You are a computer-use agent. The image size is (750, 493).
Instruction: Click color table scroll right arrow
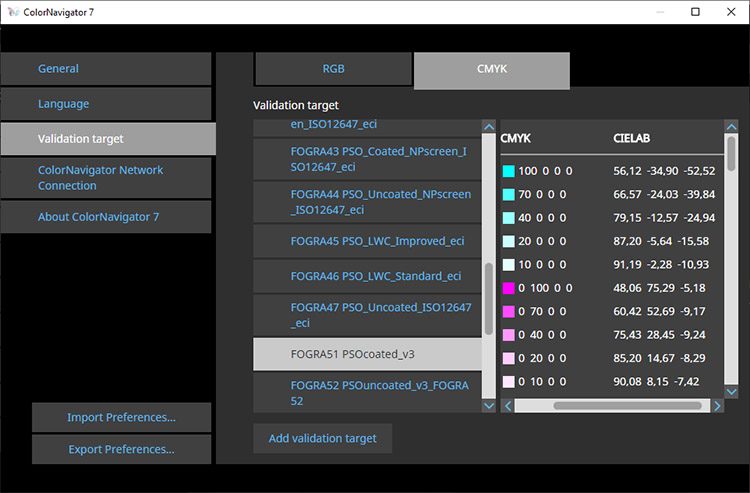click(x=717, y=406)
